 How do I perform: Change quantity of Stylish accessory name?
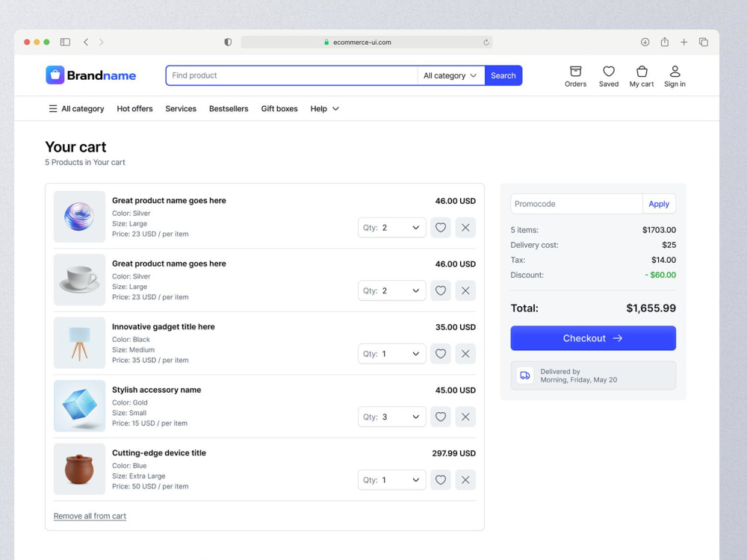point(391,417)
